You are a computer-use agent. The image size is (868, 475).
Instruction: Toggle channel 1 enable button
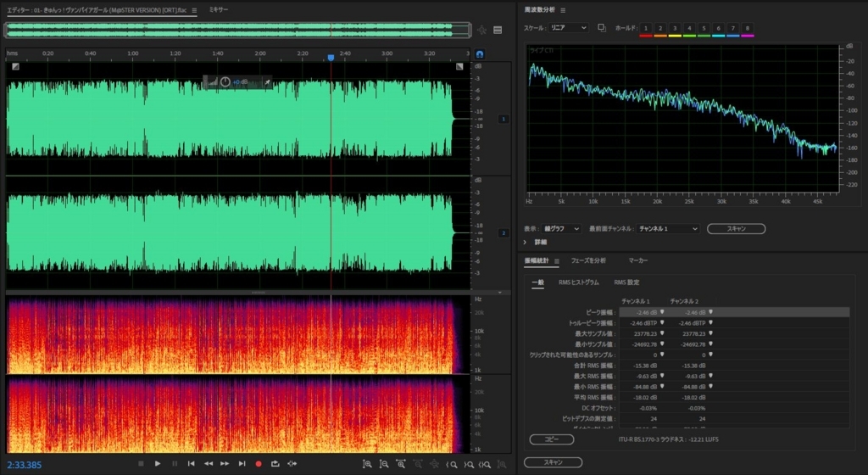coord(504,119)
